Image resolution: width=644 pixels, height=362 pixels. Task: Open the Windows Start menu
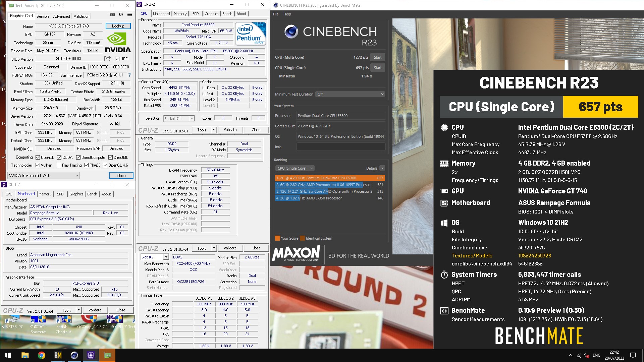coord(8,355)
